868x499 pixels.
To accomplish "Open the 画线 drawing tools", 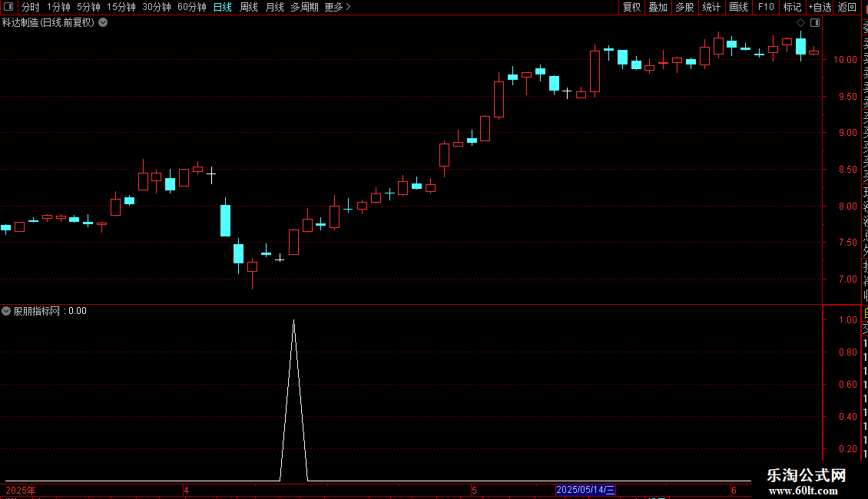I will coord(738,7).
